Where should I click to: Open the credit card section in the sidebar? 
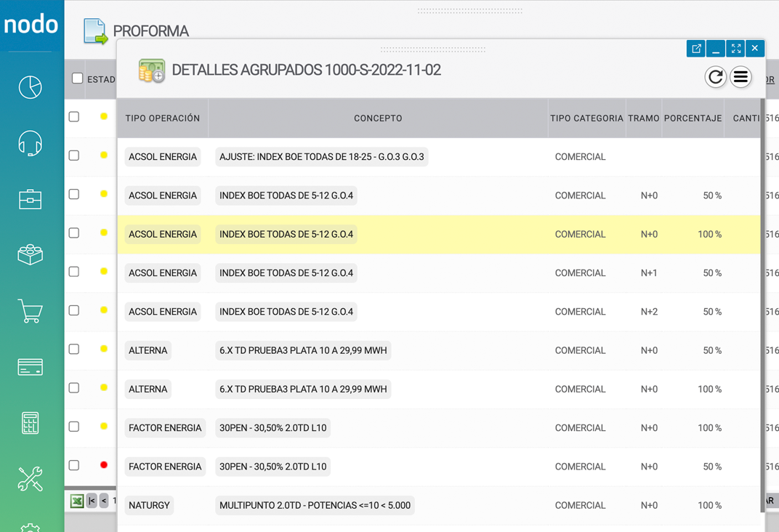[31, 366]
